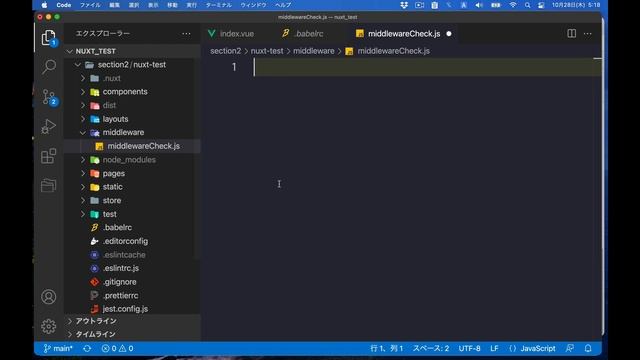This screenshot has height=360, width=640.
Task: Change indentation via スペース: 2
Action: tap(431, 349)
